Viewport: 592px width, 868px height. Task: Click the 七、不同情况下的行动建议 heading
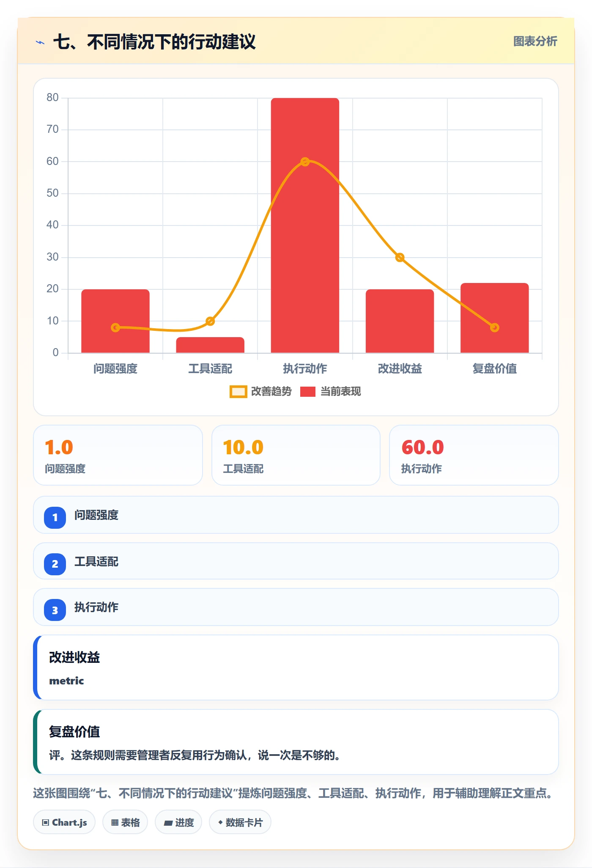pyautogui.click(x=154, y=42)
